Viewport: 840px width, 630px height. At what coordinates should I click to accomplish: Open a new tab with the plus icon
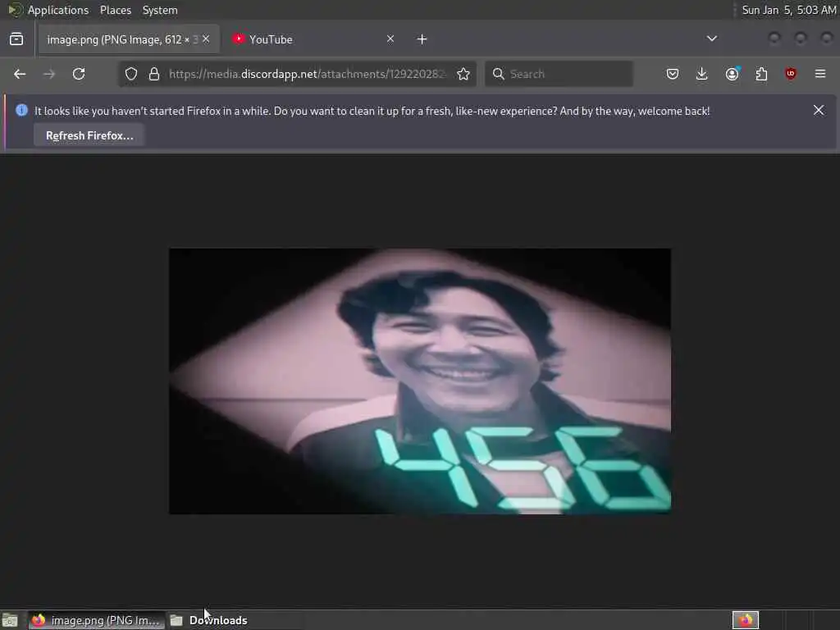pos(422,39)
